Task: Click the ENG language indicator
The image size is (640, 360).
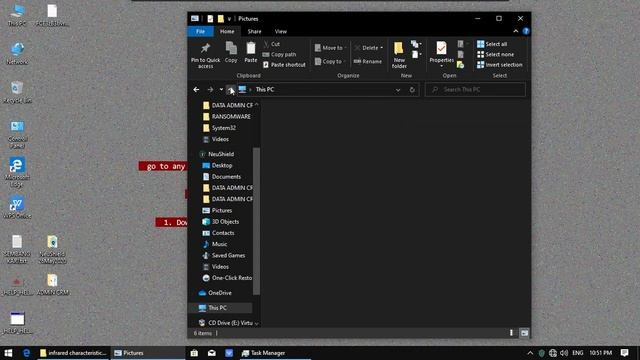Action: (x=578, y=353)
